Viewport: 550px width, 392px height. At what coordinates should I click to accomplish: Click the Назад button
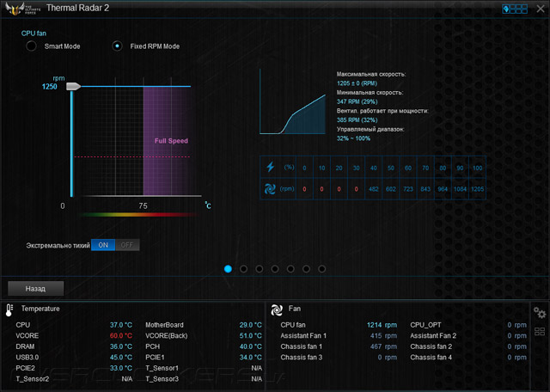tap(36, 289)
